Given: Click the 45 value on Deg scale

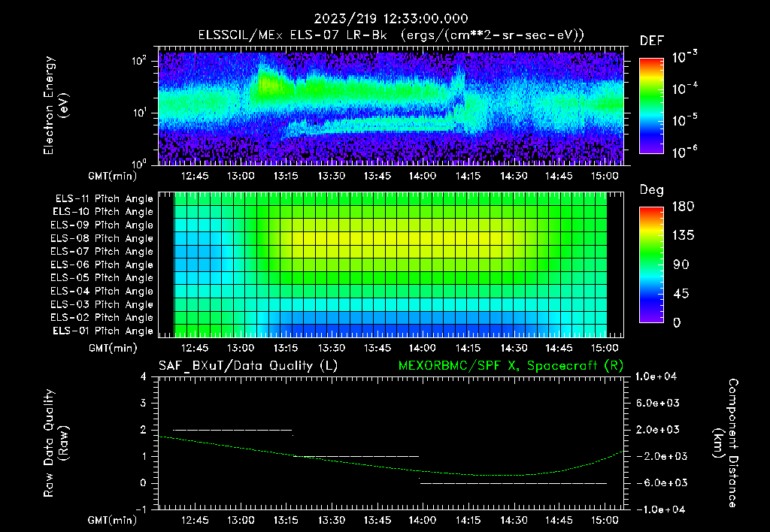Looking at the screenshot, I should [x=681, y=294].
